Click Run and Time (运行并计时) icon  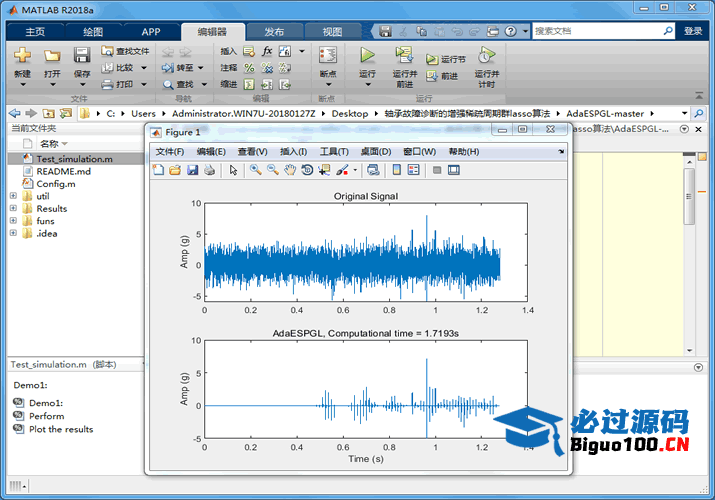pos(486,55)
